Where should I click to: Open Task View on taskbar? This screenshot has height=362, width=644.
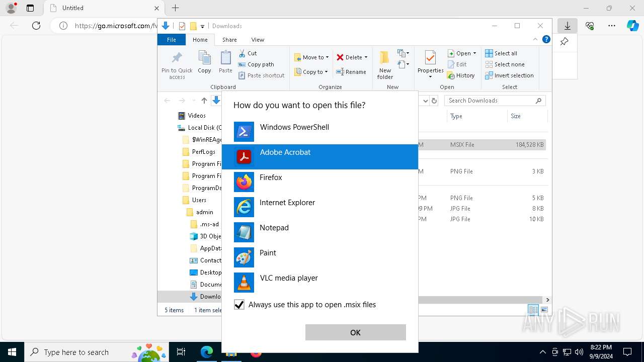[x=181, y=352]
